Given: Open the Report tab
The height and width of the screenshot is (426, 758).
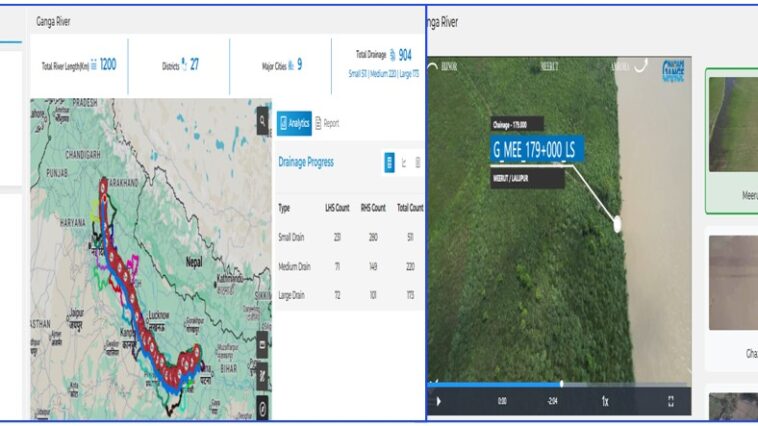Looking at the screenshot, I should point(327,123).
